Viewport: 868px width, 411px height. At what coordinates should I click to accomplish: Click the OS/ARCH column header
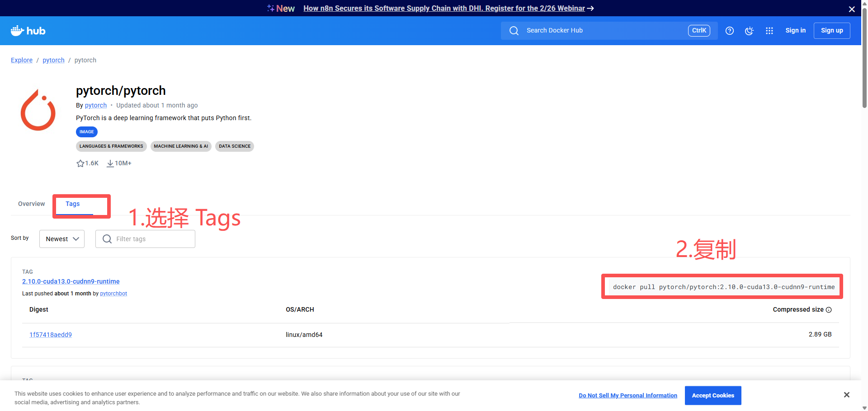point(300,310)
